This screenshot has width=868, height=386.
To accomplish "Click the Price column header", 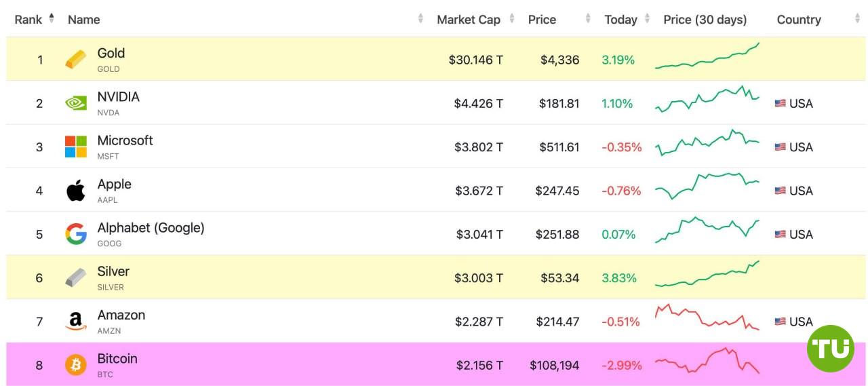I will pyautogui.click(x=542, y=20).
